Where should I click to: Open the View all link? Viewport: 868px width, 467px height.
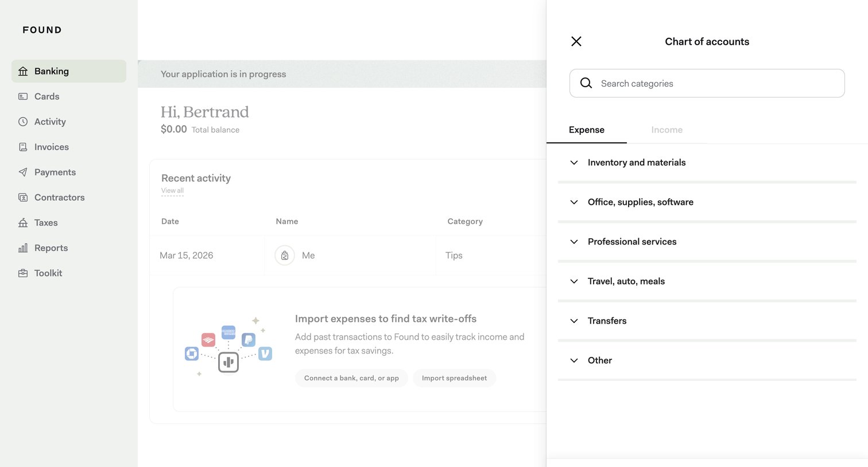pos(172,190)
